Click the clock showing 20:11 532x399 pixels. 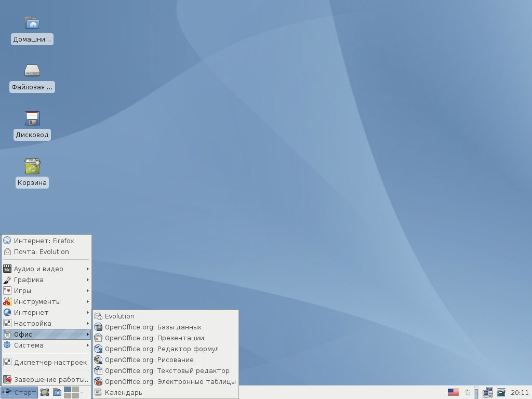[520, 393]
